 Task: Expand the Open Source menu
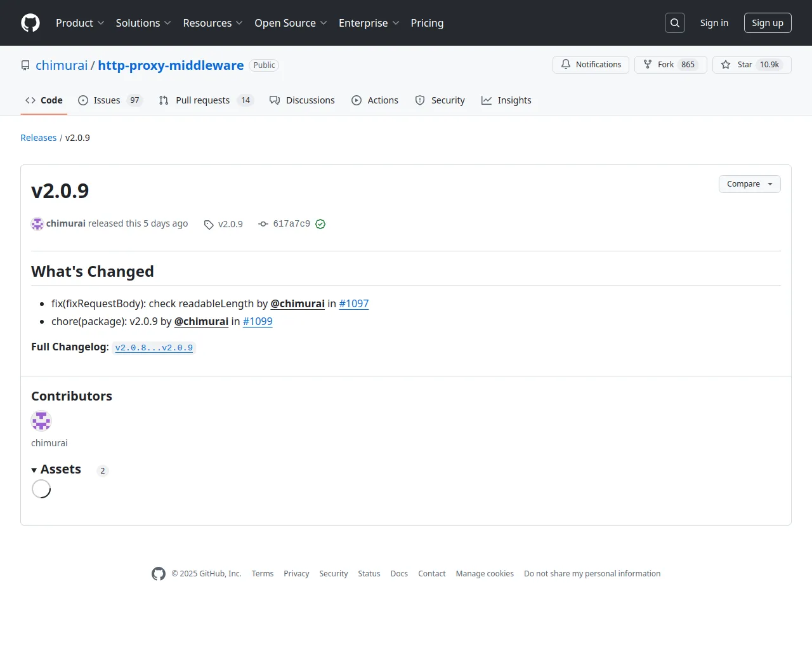[291, 23]
